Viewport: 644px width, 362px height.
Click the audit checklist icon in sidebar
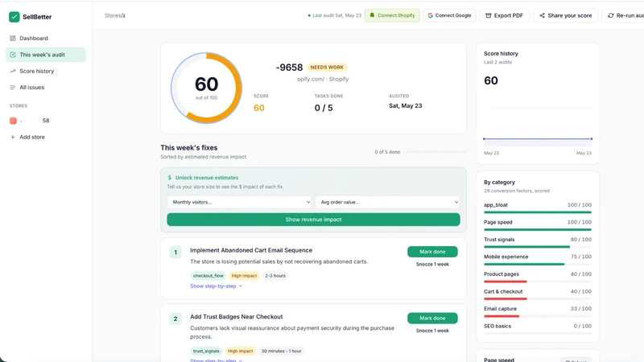coord(13,55)
